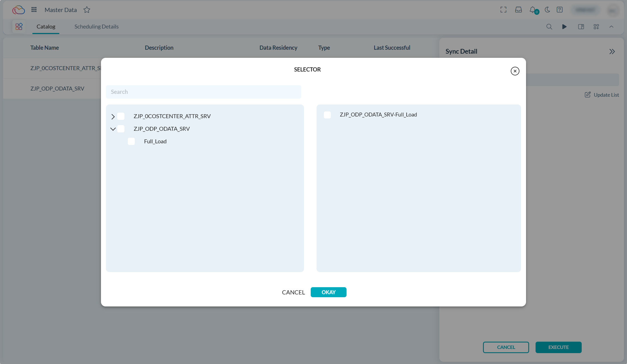Open the search icon in the toolbar

[549, 27]
